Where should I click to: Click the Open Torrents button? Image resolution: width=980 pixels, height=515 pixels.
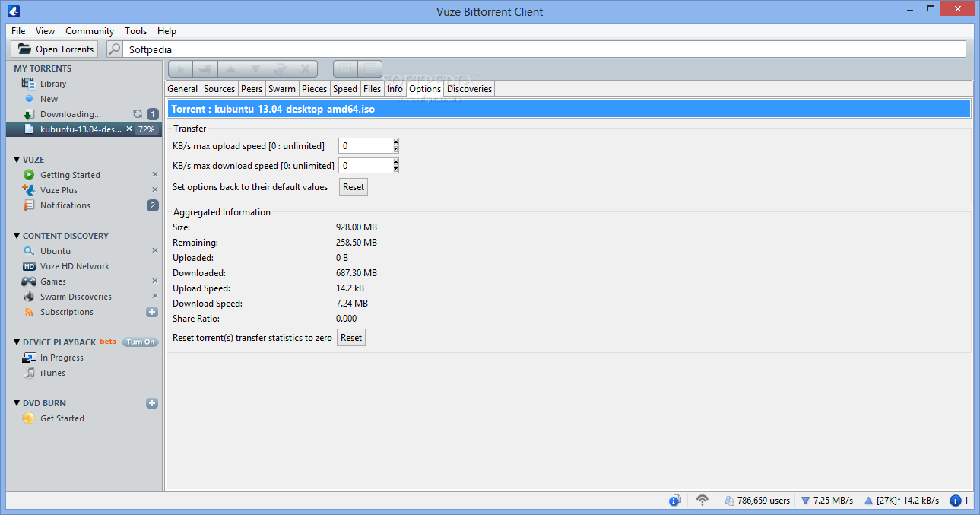pos(55,49)
